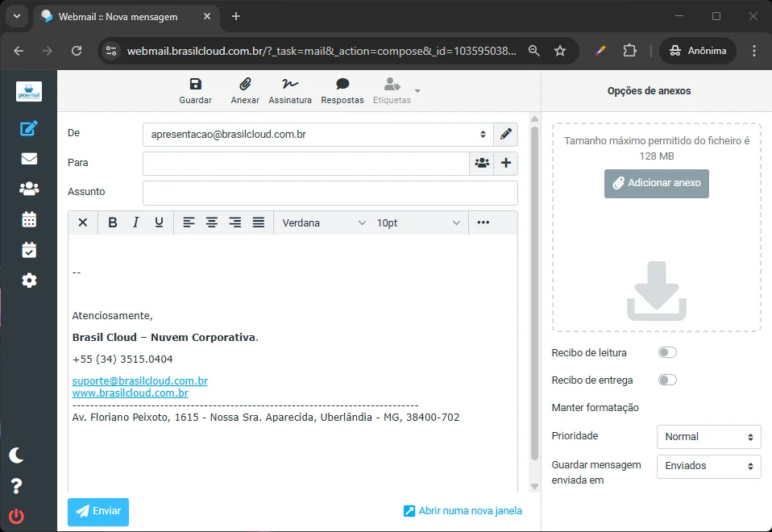Bookmark this page with star icon

click(560, 51)
